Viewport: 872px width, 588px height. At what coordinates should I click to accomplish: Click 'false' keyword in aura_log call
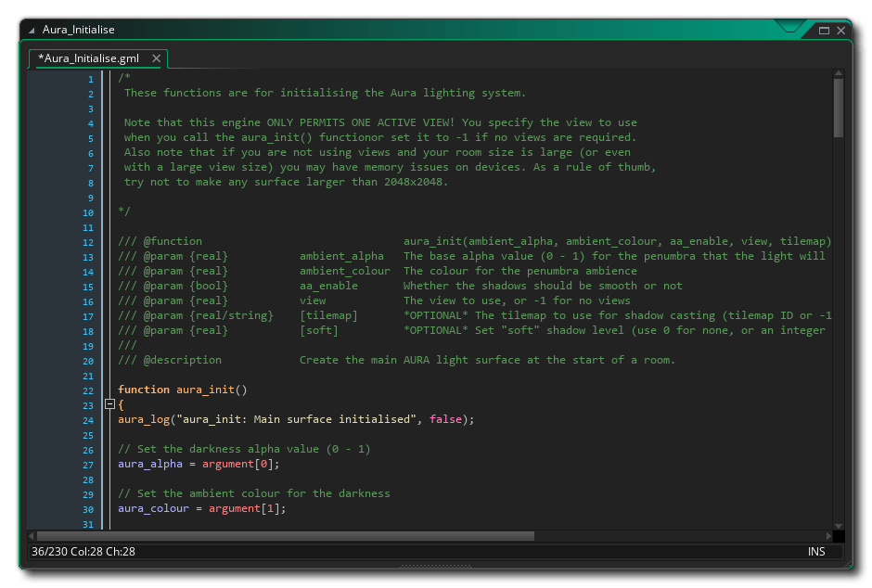click(x=445, y=419)
